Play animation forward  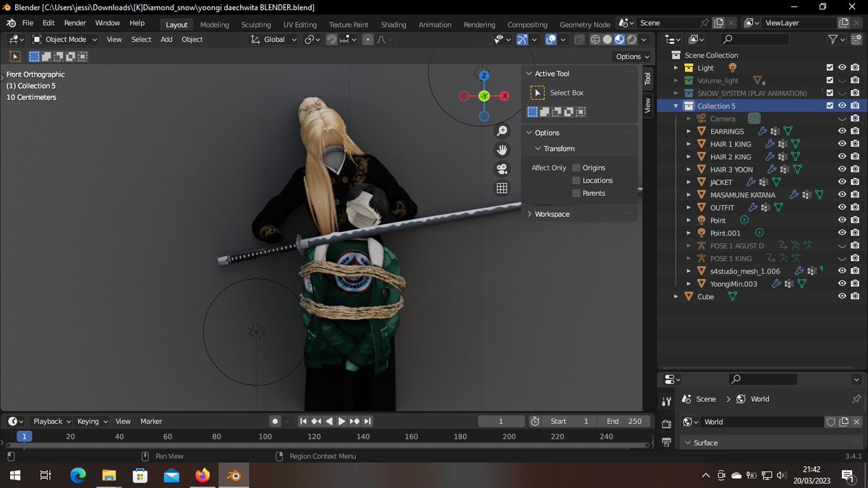coord(341,421)
